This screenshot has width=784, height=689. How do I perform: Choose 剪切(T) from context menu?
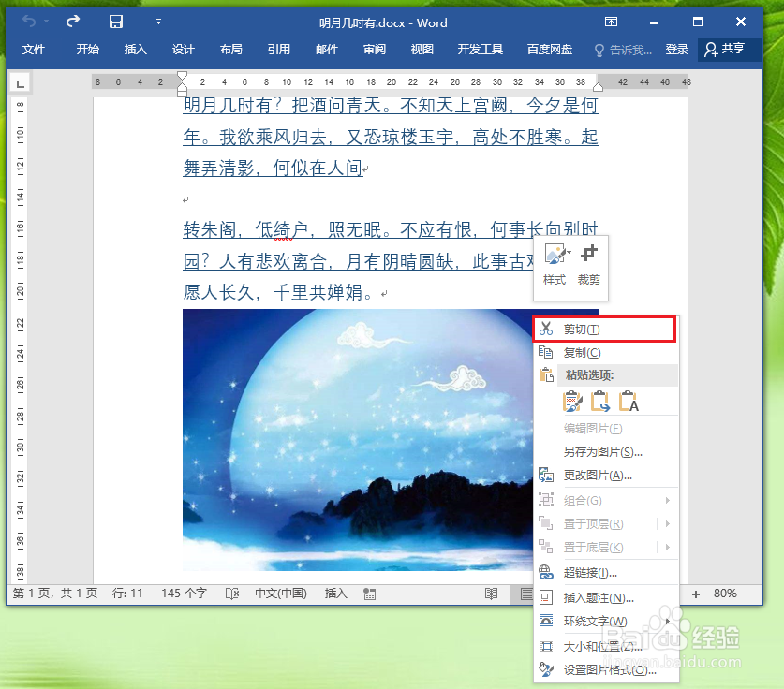point(604,330)
